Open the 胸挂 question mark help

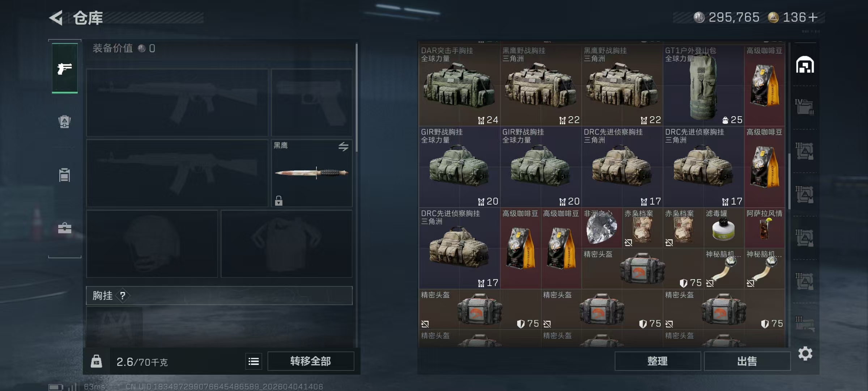[123, 295]
